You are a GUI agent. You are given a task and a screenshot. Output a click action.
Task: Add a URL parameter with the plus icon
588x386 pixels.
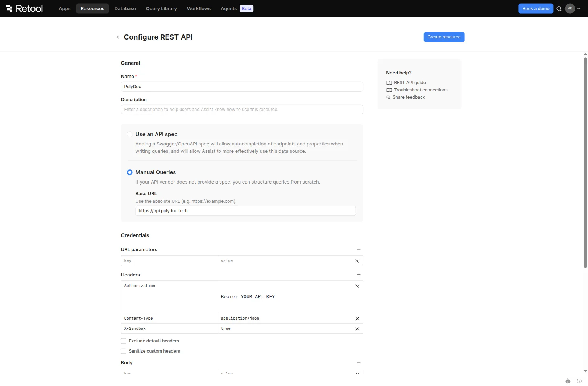click(x=359, y=250)
